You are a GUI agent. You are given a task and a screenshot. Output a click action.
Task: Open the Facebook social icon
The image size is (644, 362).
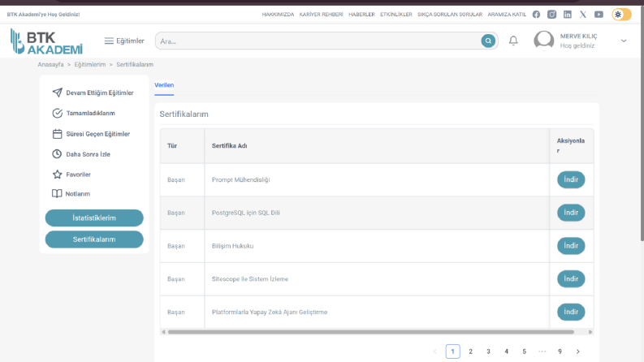click(x=536, y=15)
